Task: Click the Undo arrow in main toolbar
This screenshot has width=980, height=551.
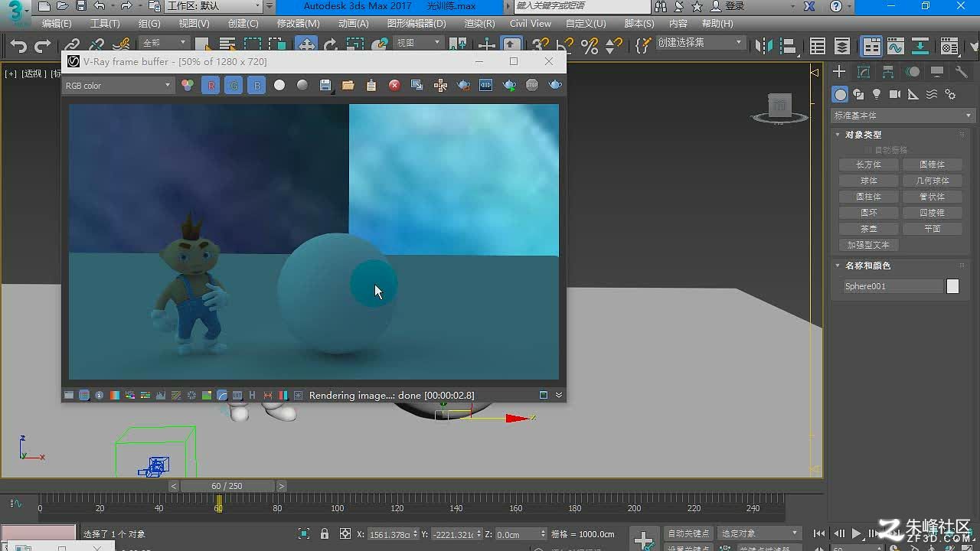Action: pos(18,47)
